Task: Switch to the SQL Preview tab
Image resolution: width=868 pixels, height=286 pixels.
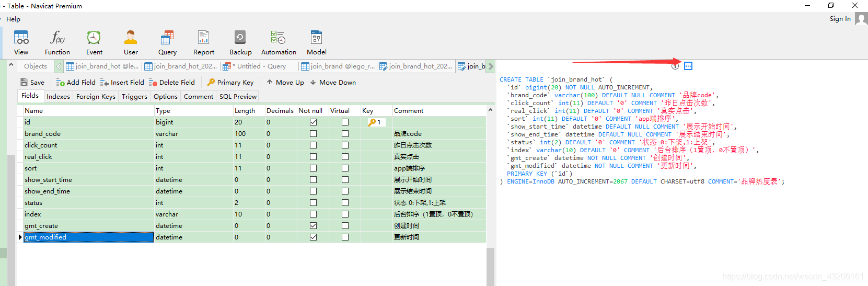Action: (x=238, y=97)
